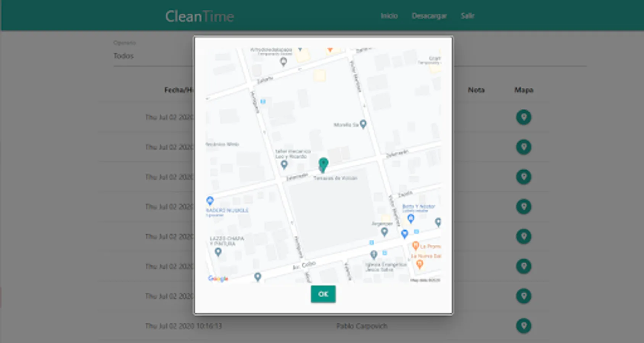Open the map pin for the 10:16:13 row

pos(524,326)
